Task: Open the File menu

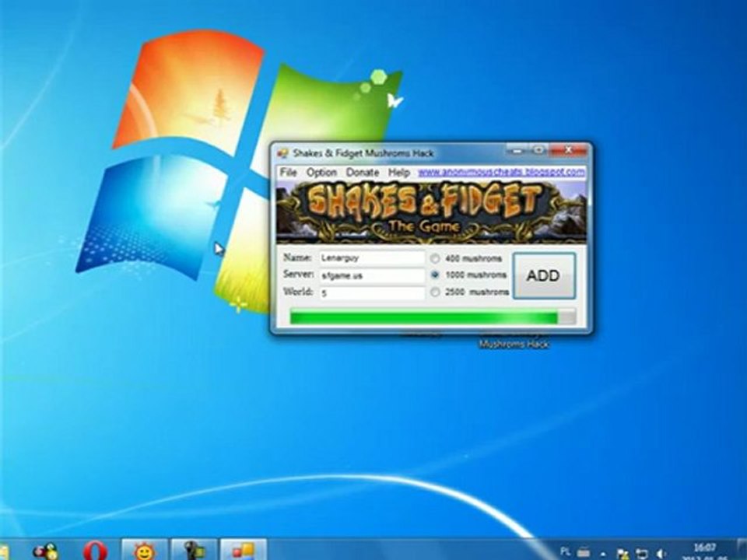Action: click(288, 172)
